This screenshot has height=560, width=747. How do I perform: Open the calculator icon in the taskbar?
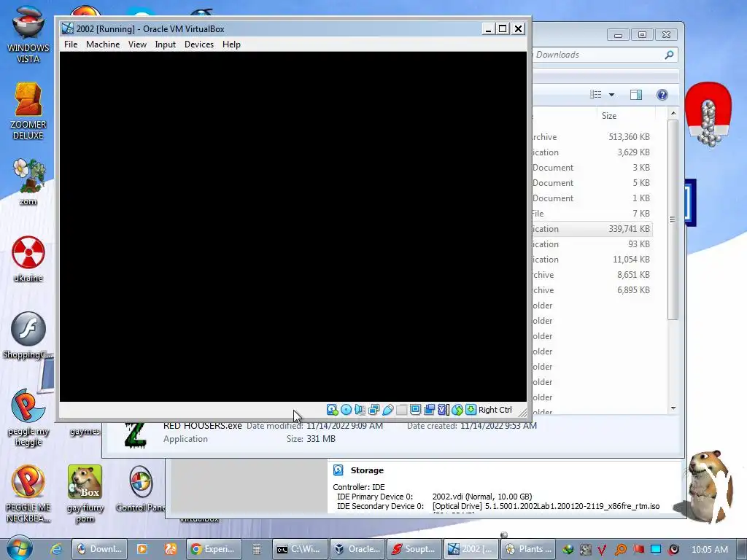click(x=256, y=549)
